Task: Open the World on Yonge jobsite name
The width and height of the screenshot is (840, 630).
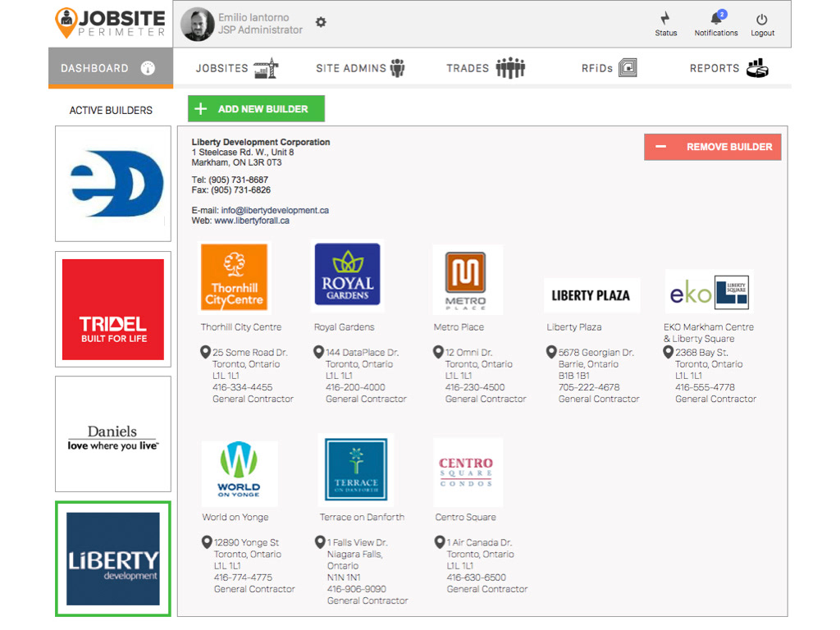Action: pyautogui.click(x=235, y=517)
